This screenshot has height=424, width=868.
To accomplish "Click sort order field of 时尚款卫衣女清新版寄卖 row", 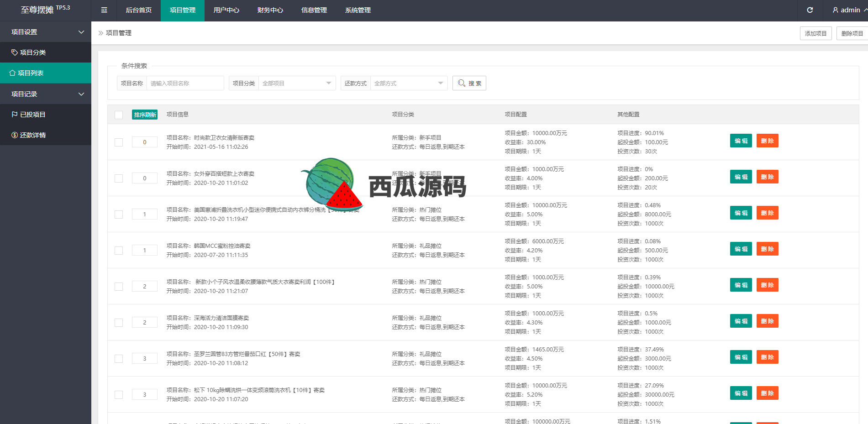I will pos(145,142).
